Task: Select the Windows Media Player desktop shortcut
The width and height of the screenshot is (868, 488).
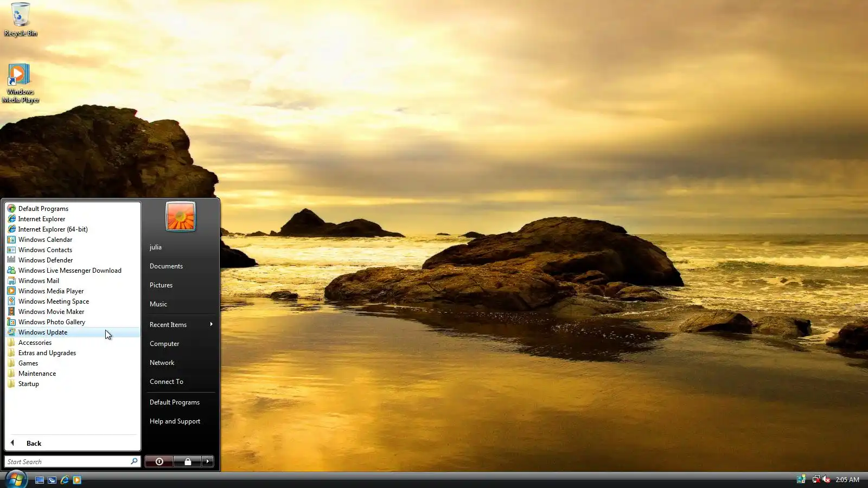Action: (x=21, y=83)
